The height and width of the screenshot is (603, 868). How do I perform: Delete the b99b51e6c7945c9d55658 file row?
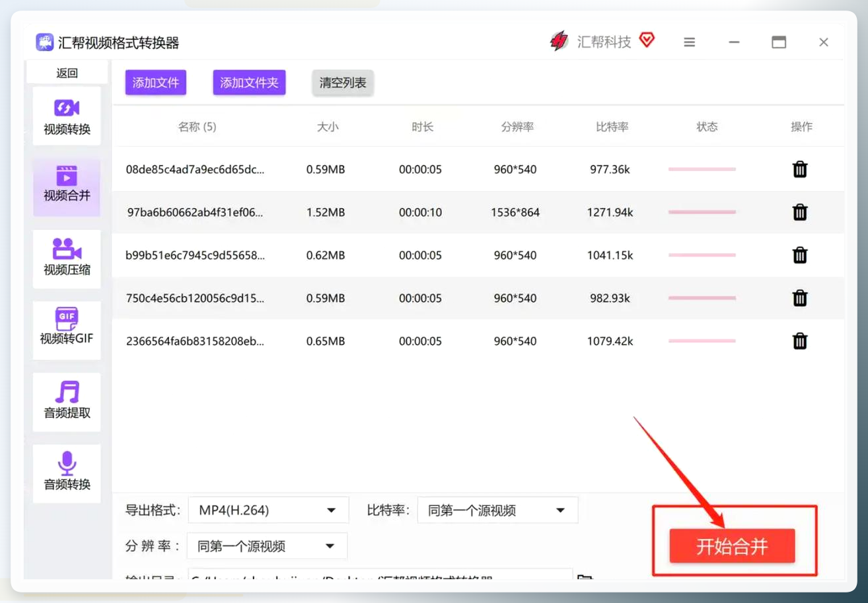(x=800, y=256)
